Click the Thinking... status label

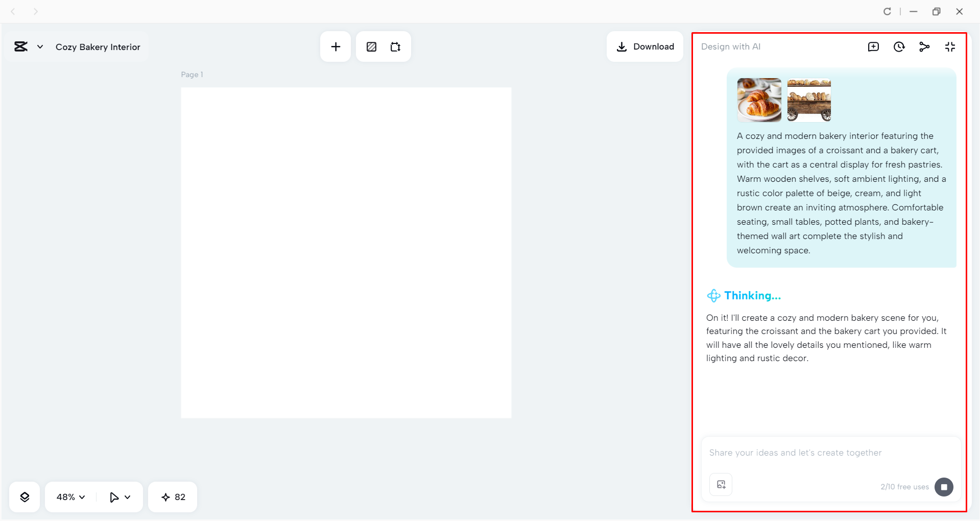[x=752, y=295]
